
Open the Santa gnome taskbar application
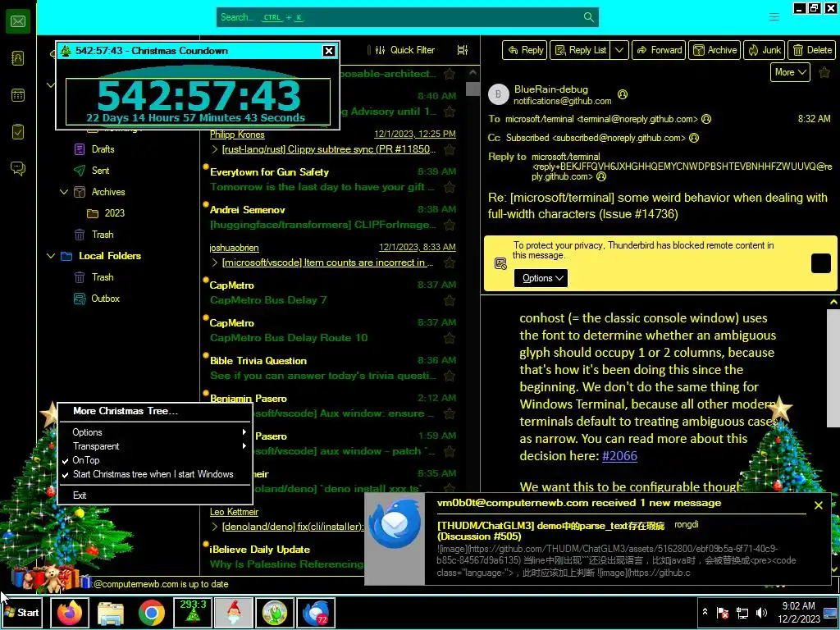[x=234, y=612]
